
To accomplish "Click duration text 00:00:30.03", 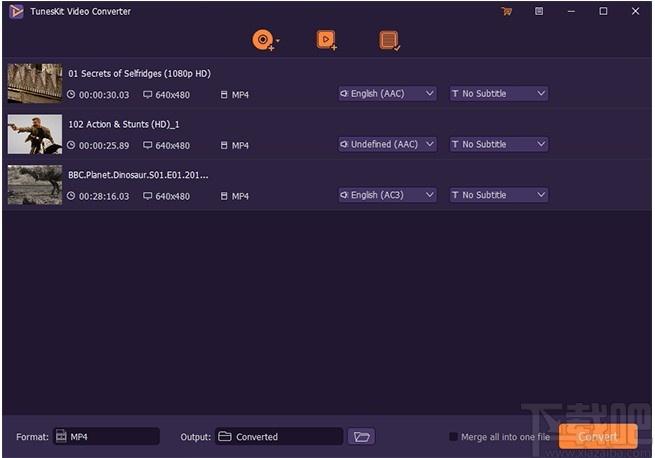I will (104, 95).
